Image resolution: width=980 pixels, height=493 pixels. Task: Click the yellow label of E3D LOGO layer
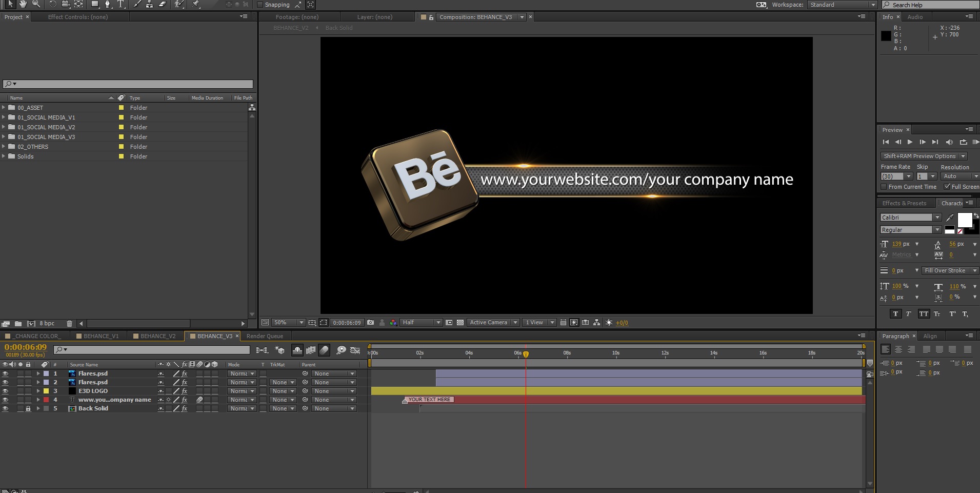(46, 391)
